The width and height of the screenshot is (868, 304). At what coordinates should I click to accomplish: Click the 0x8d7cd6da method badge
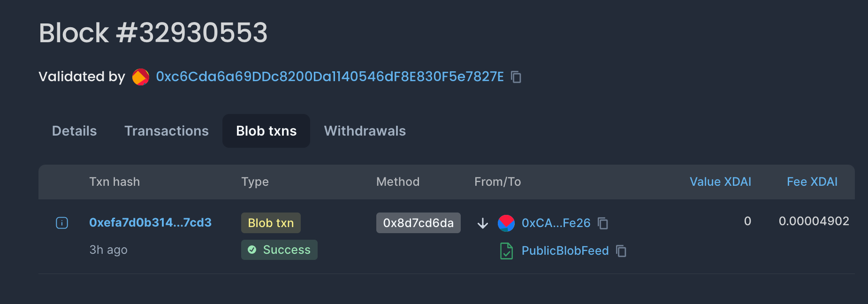pyautogui.click(x=418, y=223)
